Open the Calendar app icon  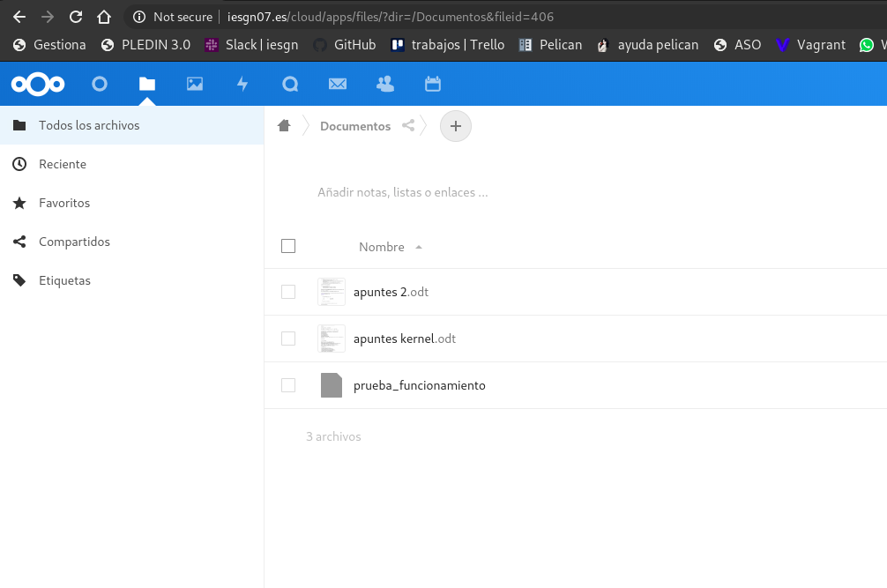pos(432,84)
